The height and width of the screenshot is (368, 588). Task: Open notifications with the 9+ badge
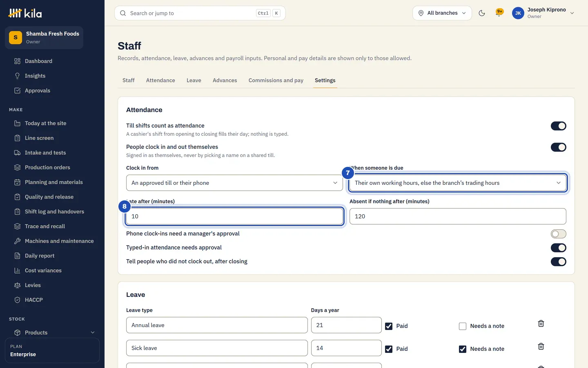pos(499,13)
